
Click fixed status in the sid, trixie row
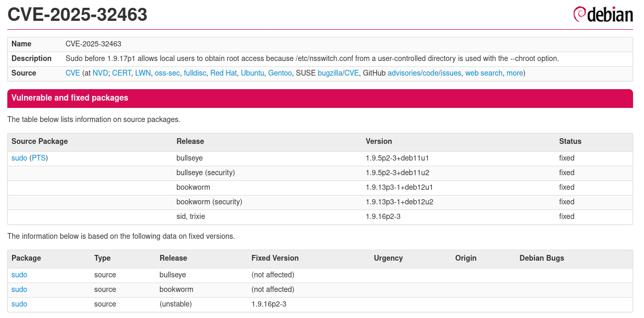click(567, 216)
